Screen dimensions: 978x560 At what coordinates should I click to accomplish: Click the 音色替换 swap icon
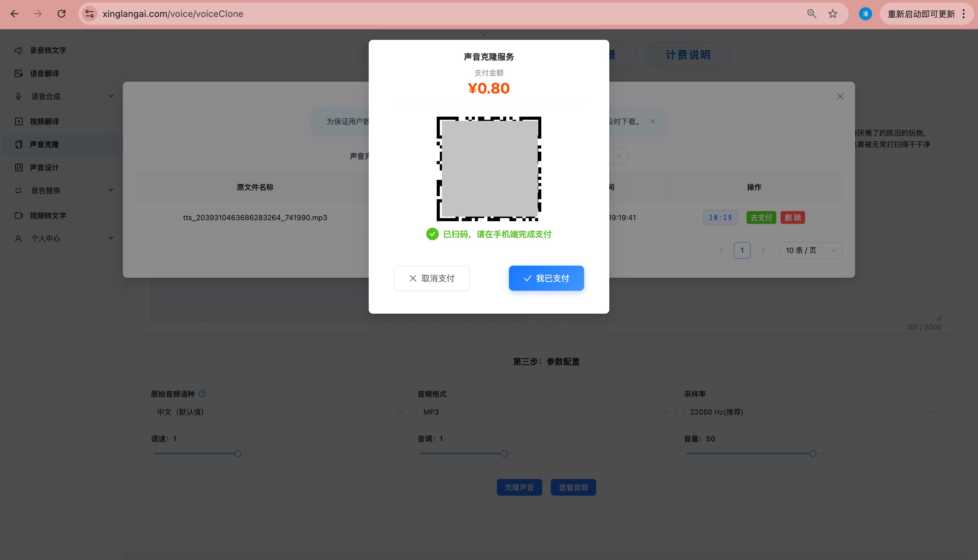(x=18, y=190)
